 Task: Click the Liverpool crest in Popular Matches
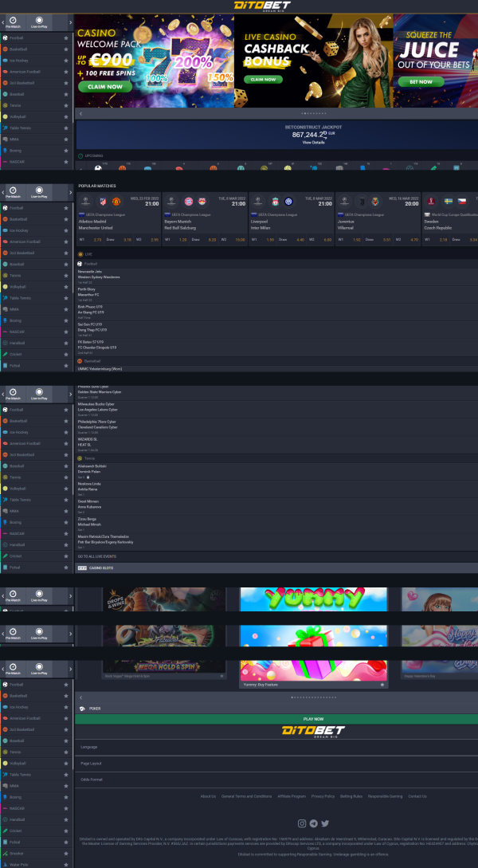[x=275, y=202]
